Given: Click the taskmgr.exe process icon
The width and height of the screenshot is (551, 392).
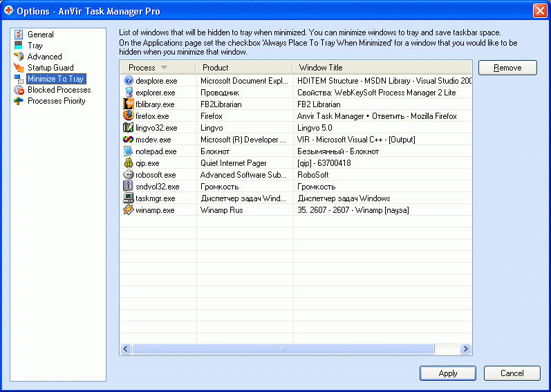Looking at the screenshot, I should tap(129, 198).
